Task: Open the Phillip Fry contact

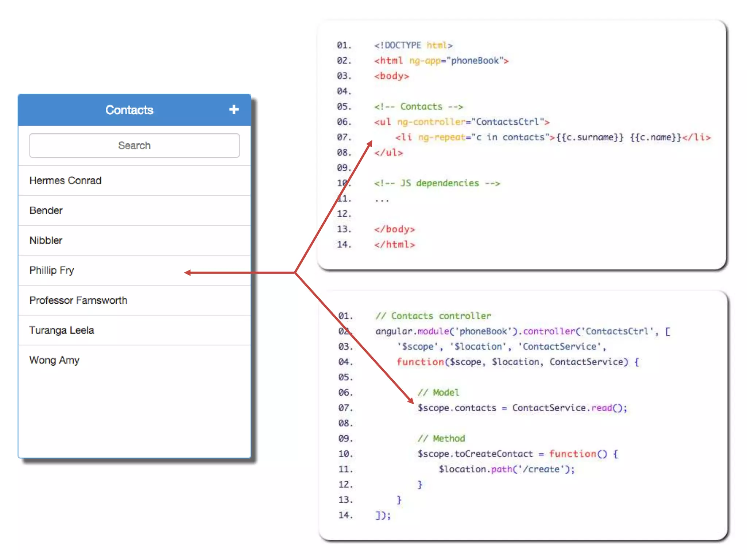Action: click(x=52, y=270)
